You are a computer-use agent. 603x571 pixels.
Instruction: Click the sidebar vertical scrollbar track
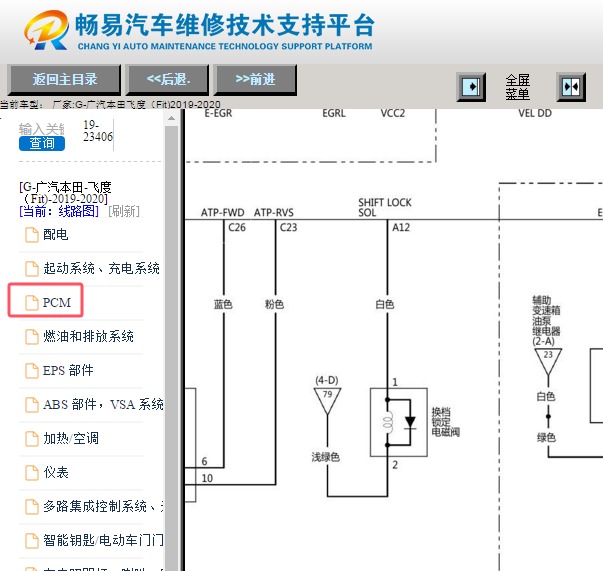pyautogui.click(x=172, y=346)
